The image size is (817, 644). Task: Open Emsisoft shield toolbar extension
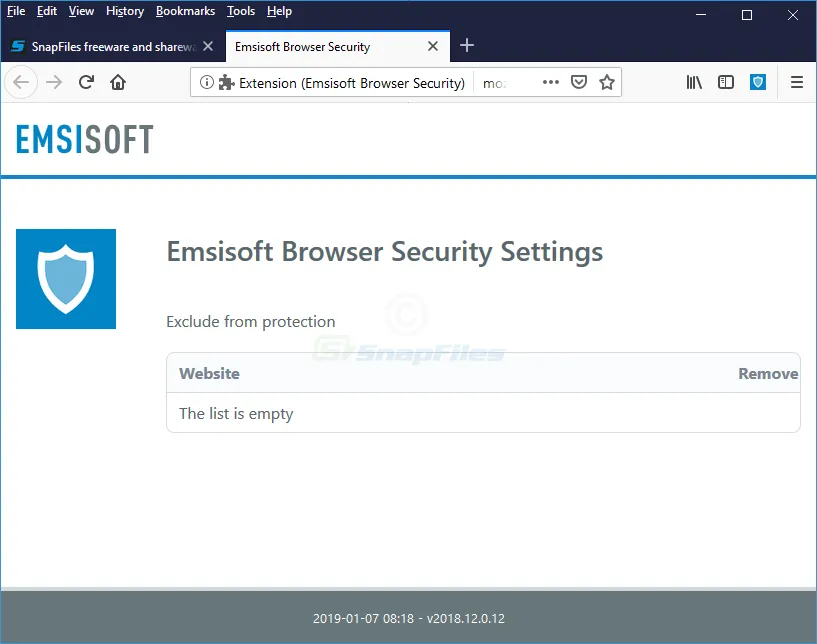(x=758, y=82)
